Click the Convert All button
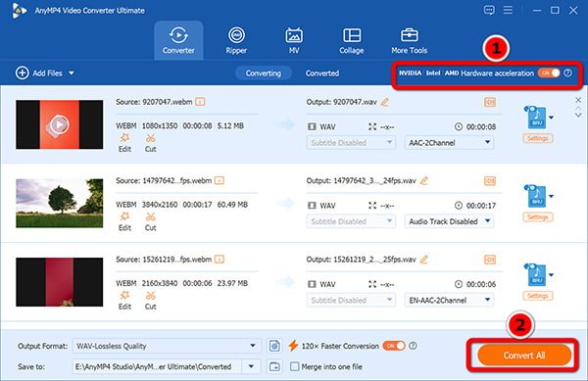The height and width of the screenshot is (381, 588). 524,356
